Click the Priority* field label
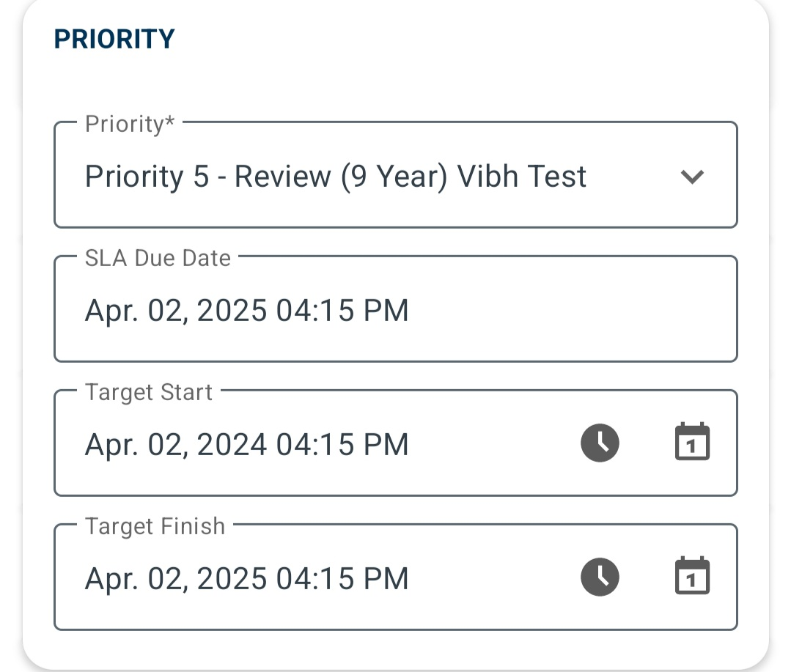 (x=130, y=124)
